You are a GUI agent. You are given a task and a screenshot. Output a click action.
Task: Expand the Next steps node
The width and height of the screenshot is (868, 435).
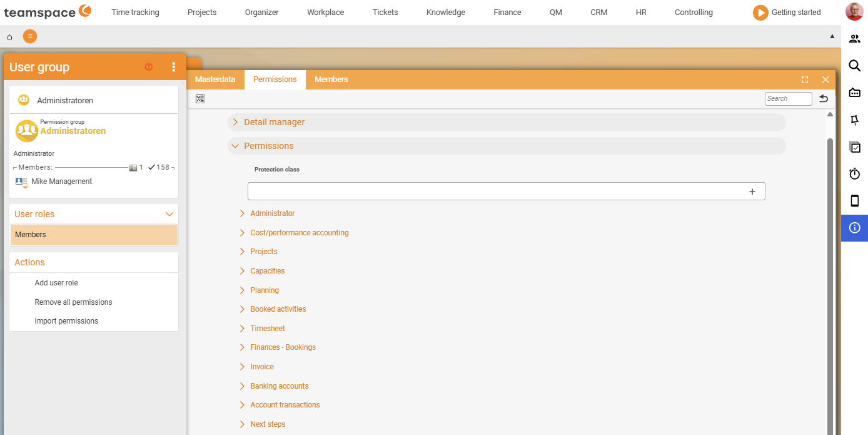tap(242, 424)
